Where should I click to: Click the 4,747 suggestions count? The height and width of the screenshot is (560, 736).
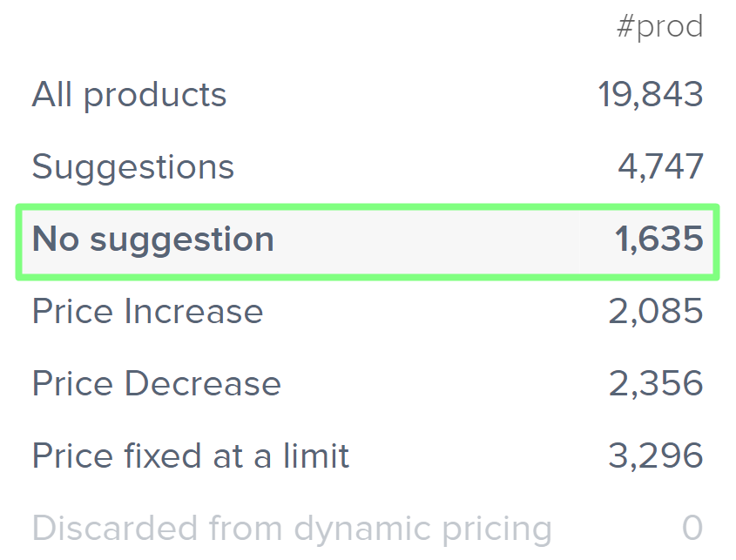[660, 166]
